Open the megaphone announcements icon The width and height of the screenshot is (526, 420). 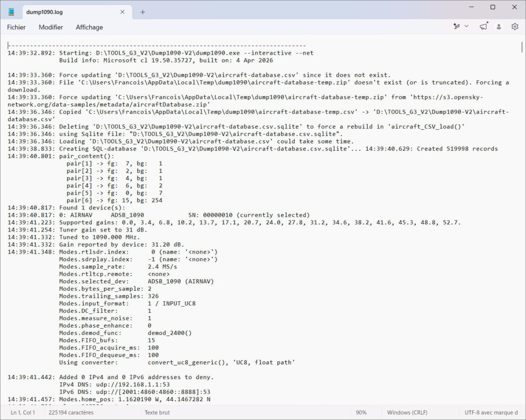tap(483, 26)
